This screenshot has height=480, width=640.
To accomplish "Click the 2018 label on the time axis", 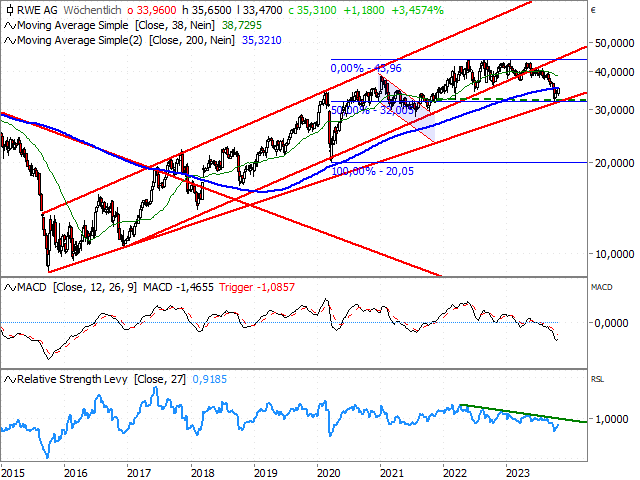I will (203, 473).
